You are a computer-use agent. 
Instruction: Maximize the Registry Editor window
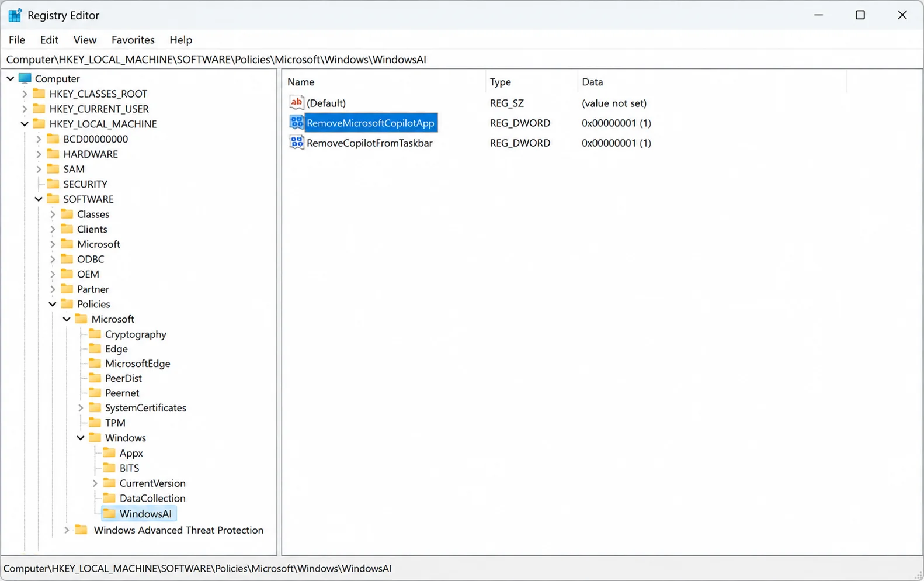tap(860, 15)
